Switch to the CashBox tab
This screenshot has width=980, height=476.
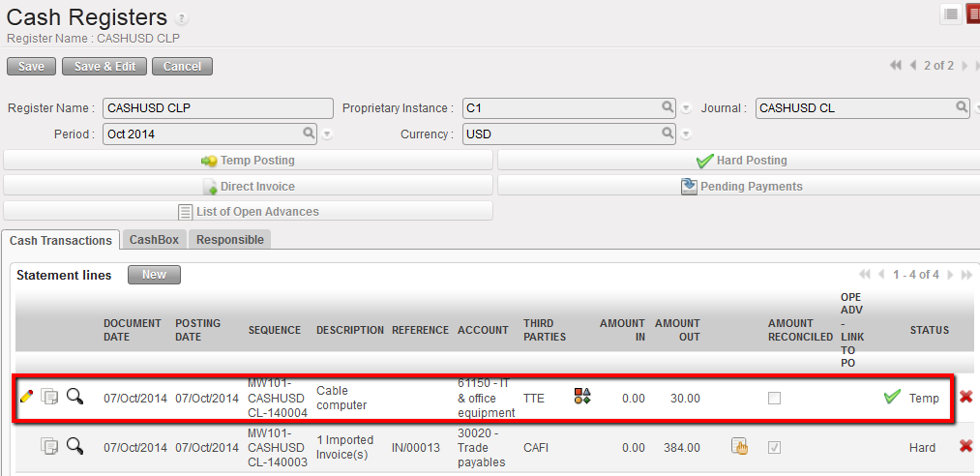click(154, 240)
